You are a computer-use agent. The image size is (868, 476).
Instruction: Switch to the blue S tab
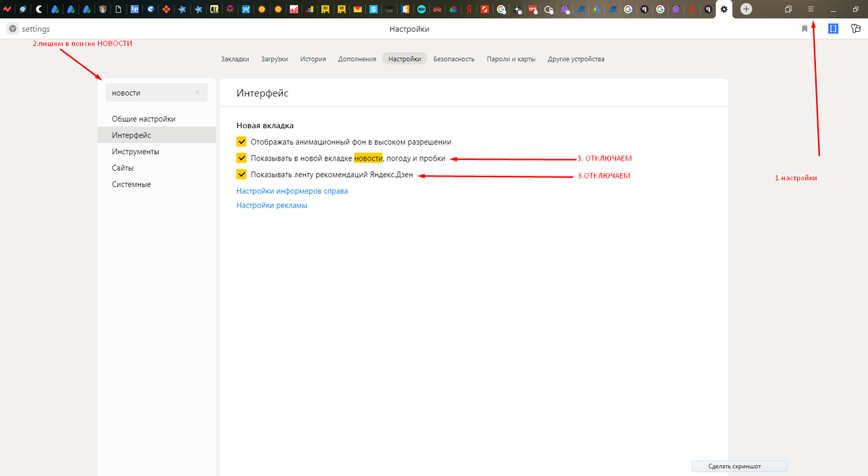(x=373, y=9)
